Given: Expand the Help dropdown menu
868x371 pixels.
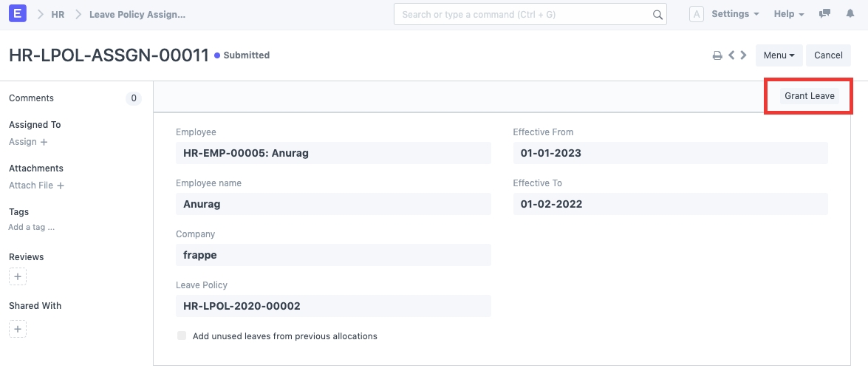Looking at the screenshot, I should point(789,14).
